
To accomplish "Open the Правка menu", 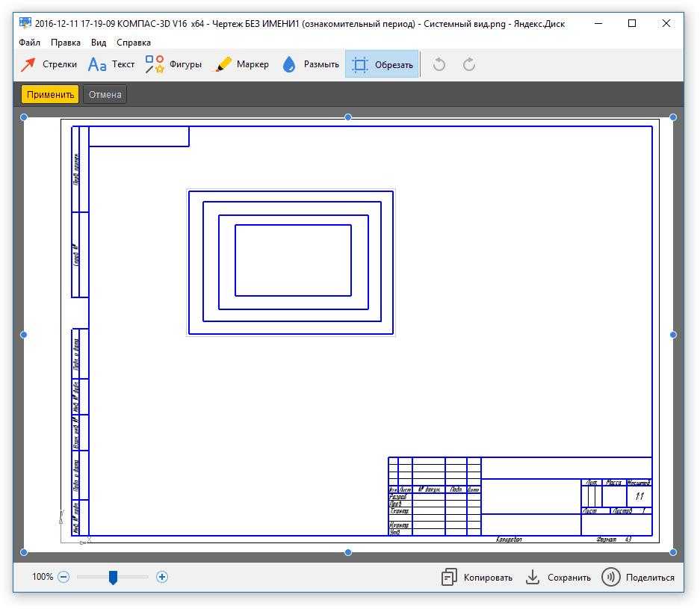I will tap(66, 43).
